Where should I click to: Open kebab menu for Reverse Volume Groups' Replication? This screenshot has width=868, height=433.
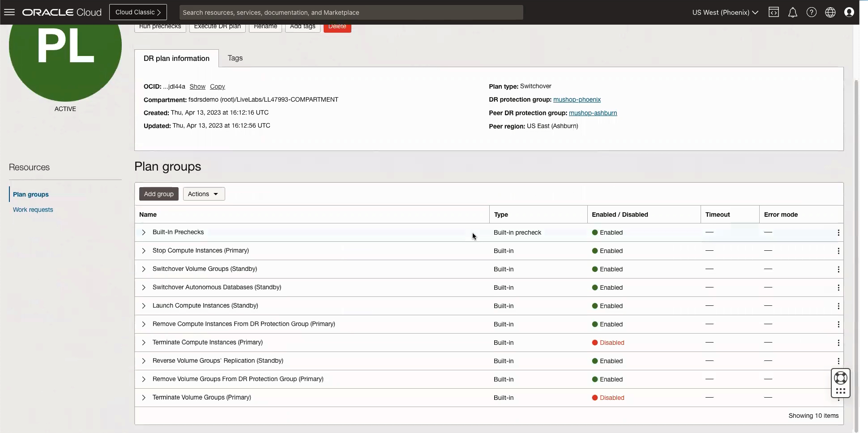(x=838, y=360)
